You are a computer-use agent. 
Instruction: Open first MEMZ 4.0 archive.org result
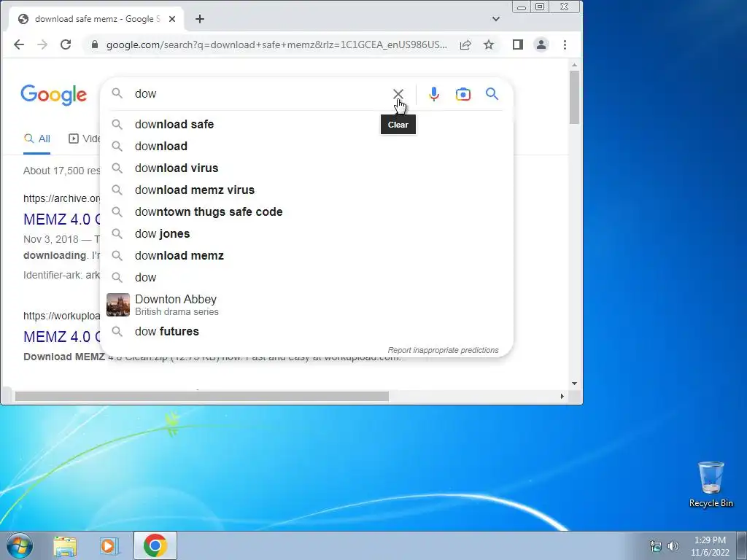pos(62,219)
